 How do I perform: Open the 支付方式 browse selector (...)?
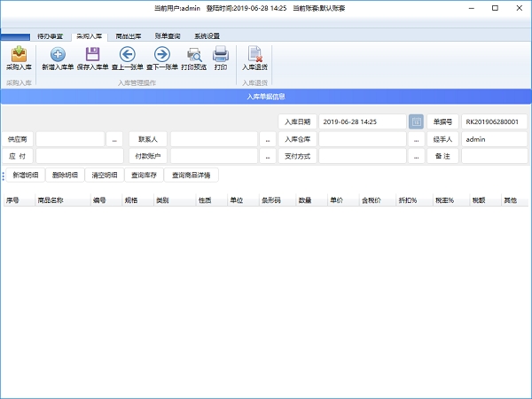point(416,156)
